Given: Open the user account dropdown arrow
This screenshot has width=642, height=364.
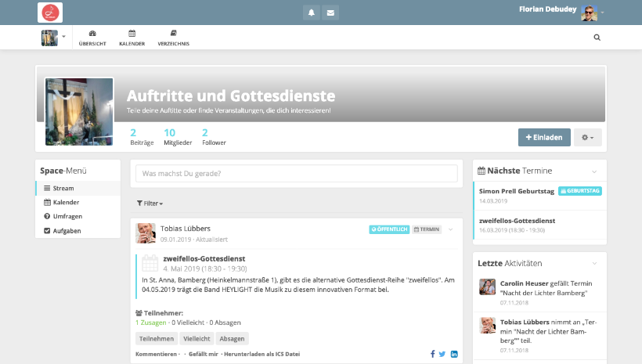Looking at the screenshot, I should pos(602,13).
